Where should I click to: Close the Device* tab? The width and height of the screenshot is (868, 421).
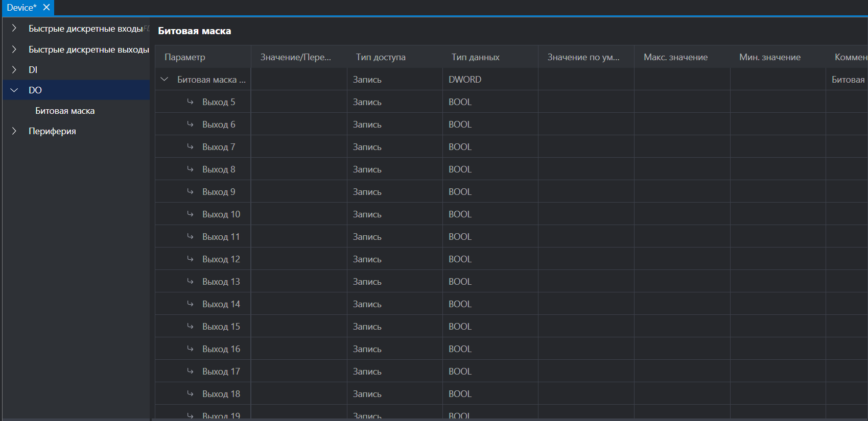click(46, 8)
